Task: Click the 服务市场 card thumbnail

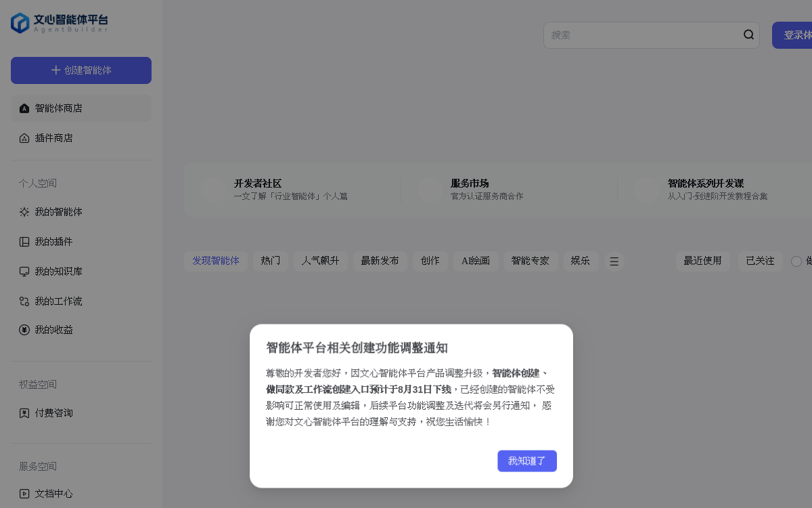Action: click(x=430, y=190)
